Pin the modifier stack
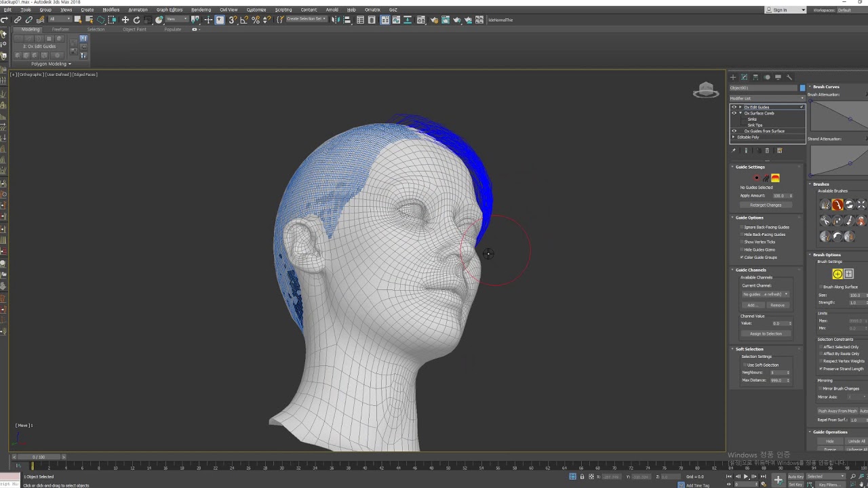The height and width of the screenshot is (488, 868). [734, 150]
